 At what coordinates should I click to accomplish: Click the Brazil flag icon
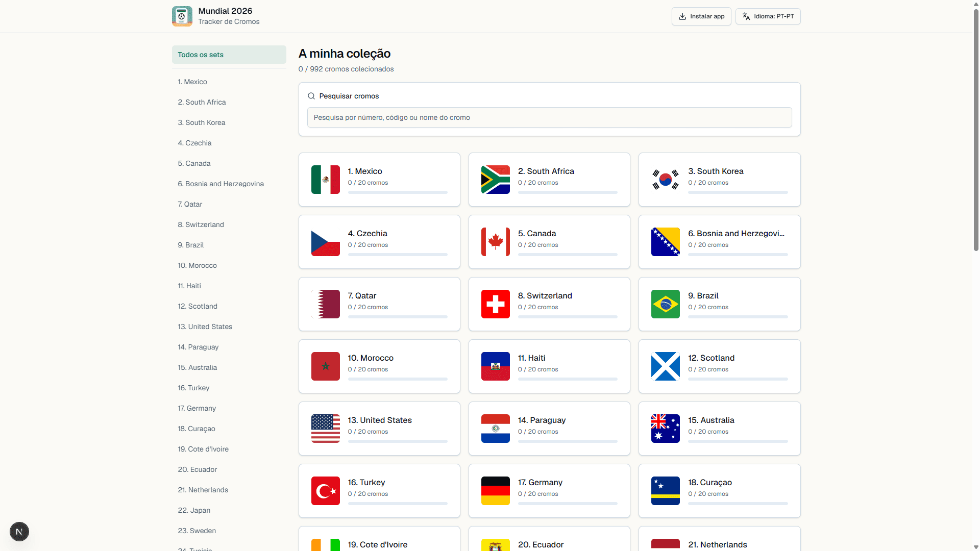coord(666,304)
